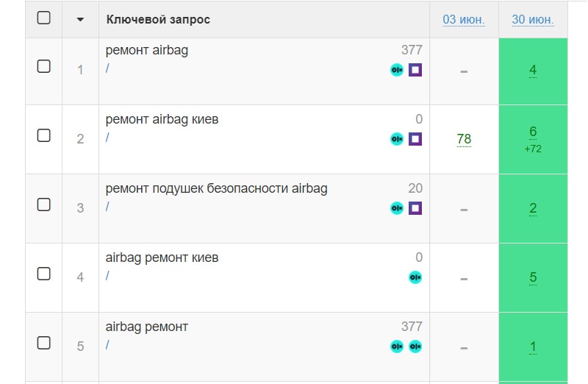Click the first cyan icon for "airbag ремонт"

pyautogui.click(x=397, y=346)
